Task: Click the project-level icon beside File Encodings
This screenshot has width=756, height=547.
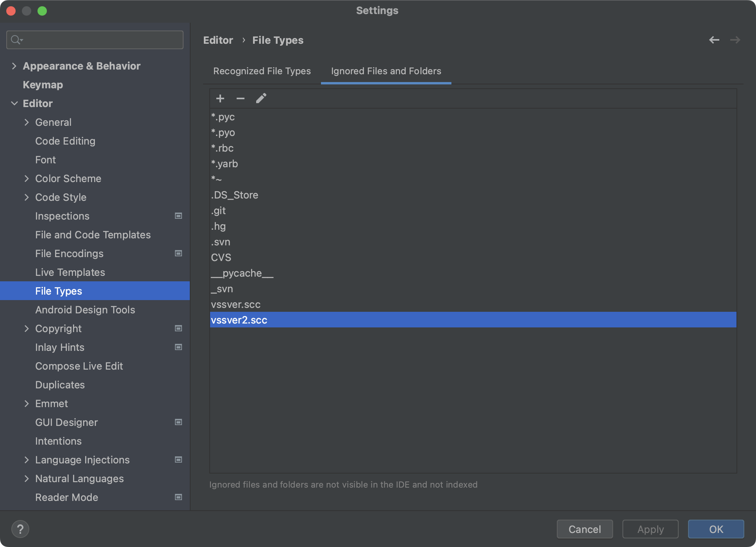Action: tap(178, 254)
